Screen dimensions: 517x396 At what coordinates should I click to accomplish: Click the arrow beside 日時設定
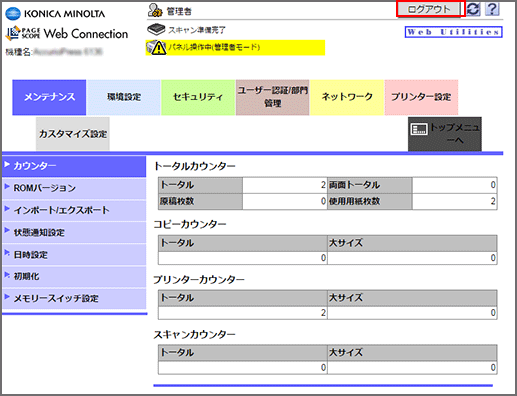tap(7, 253)
